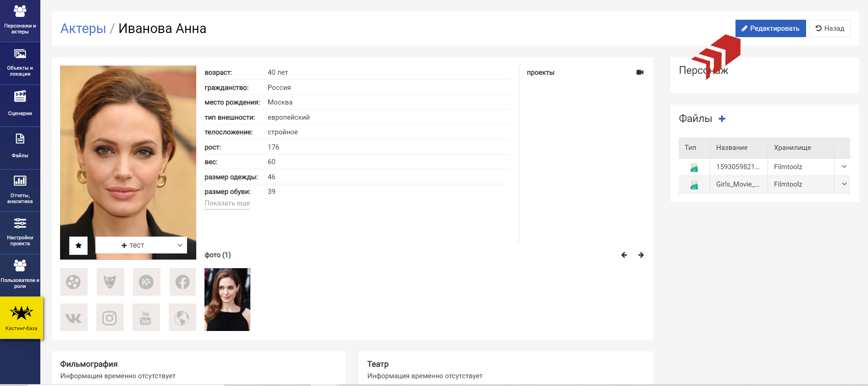Select Filmtoolz storage in Girls_Movie_ row
868x386 pixels.
(788, 184)
